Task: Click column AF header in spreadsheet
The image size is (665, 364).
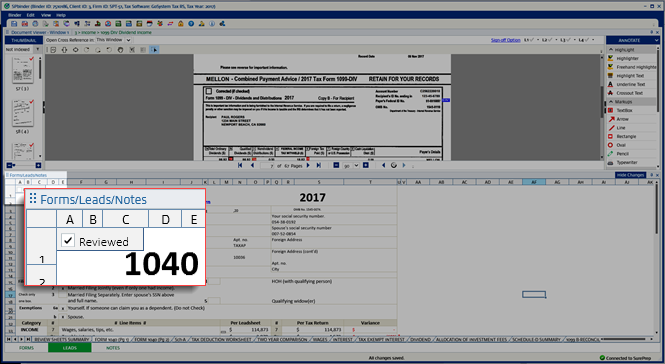Action: tap(534, 182)
